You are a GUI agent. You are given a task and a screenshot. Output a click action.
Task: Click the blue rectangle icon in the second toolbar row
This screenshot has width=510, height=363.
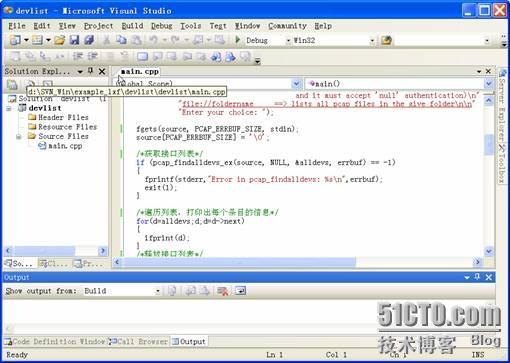pyautogui.click(x=142, y=57)
